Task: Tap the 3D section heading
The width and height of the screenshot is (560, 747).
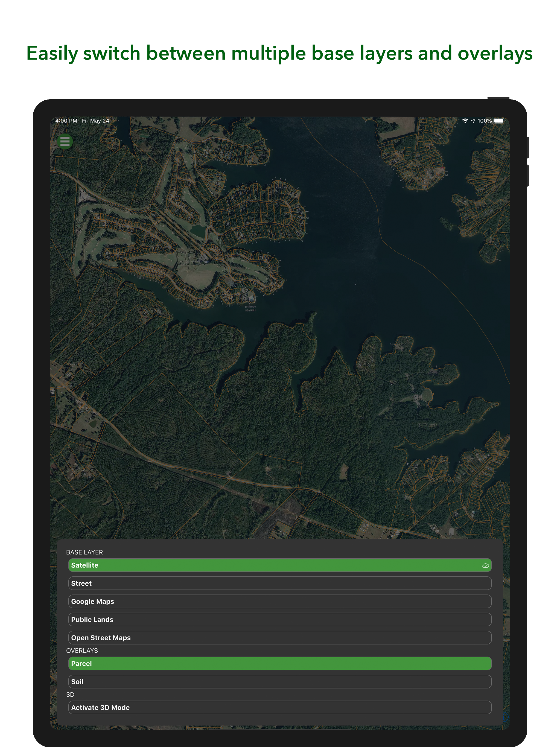Action: click(x=70, y=694)
